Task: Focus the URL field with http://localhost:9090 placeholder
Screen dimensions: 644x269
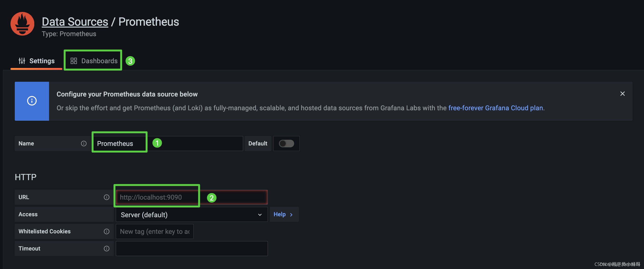Action: tap(192, 197)
